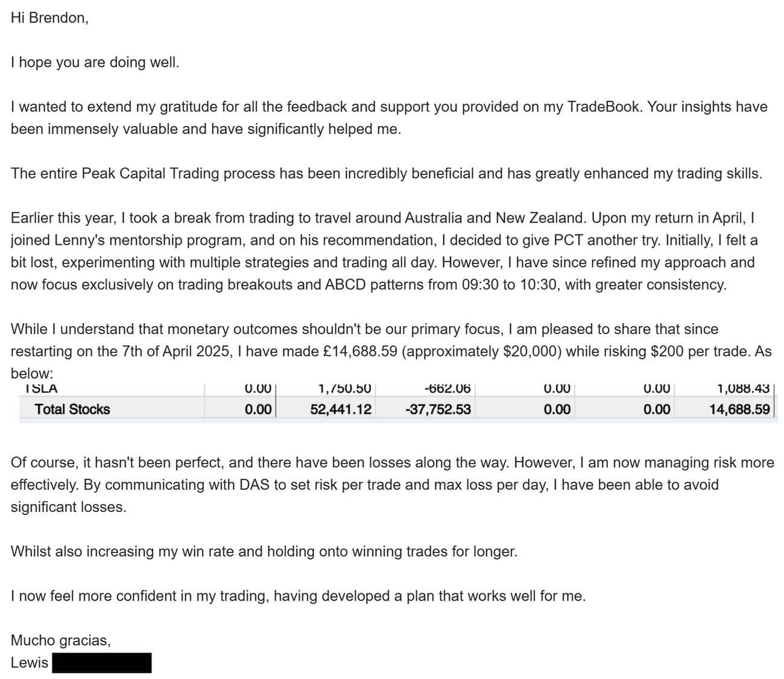Click the "£14,688.59" amount in the paragraph

tap(360, 352)
